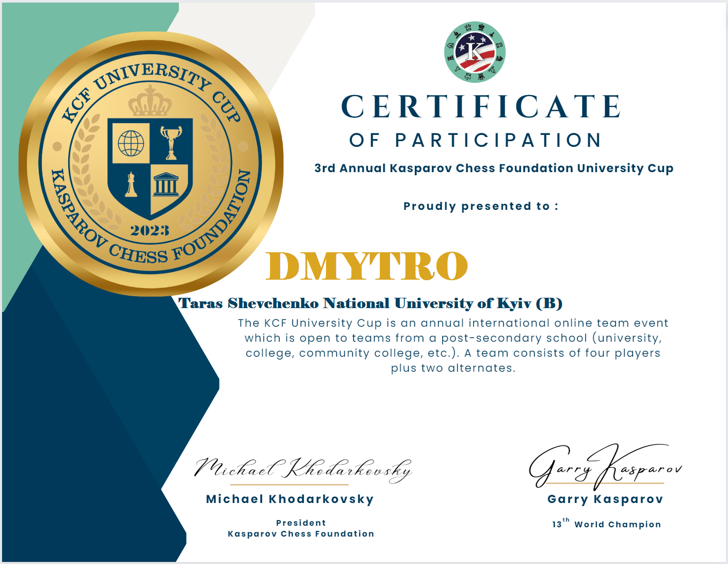The width and height of the screenshot is (728, 564).
Task: Click the left laurel wreath on seal
Action: (85, 171)
